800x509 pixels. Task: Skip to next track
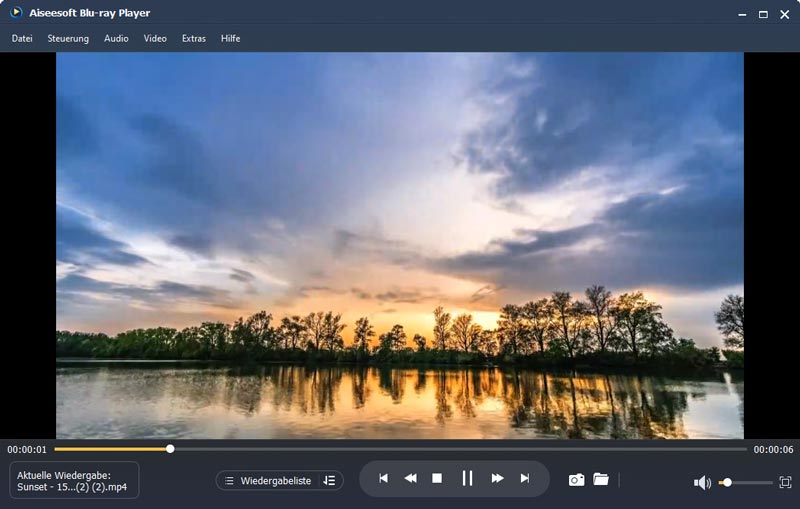(x=524, y=478)
